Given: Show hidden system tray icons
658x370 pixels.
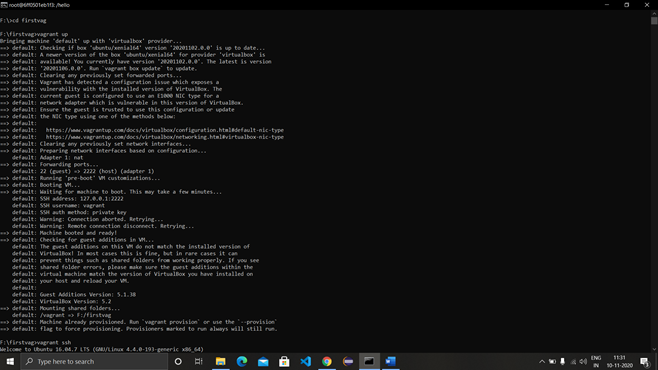Looking at the screenshot, I should tap(542, 361).
